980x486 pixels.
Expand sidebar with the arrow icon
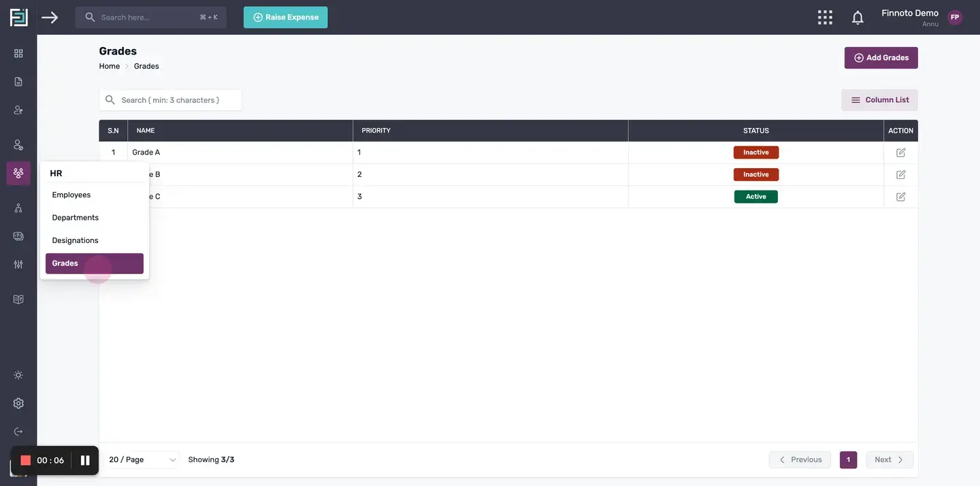[50, 17]
